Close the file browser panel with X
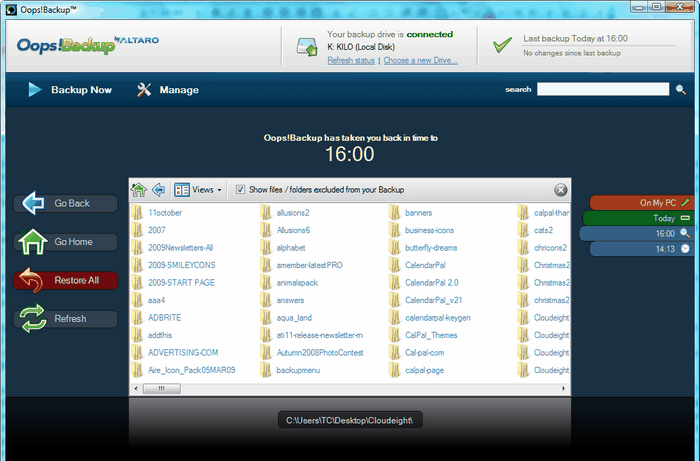Image resolution: width=700 pixels, height=461 pixels. (561, 190)
